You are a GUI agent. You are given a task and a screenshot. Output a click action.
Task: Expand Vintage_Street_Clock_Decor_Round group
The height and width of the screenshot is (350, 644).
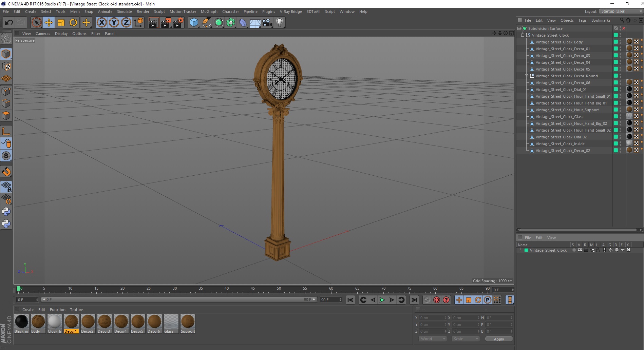(527, 76)
